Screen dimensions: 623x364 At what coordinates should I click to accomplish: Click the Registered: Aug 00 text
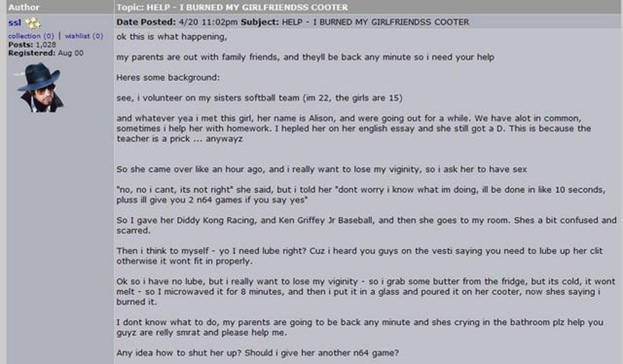(46, 53)
